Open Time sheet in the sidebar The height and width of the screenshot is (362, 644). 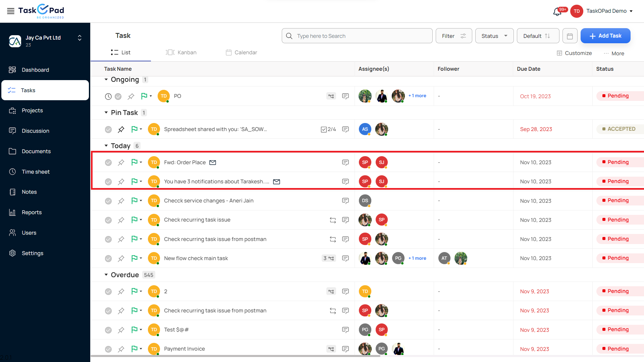(x=36, y=172)
